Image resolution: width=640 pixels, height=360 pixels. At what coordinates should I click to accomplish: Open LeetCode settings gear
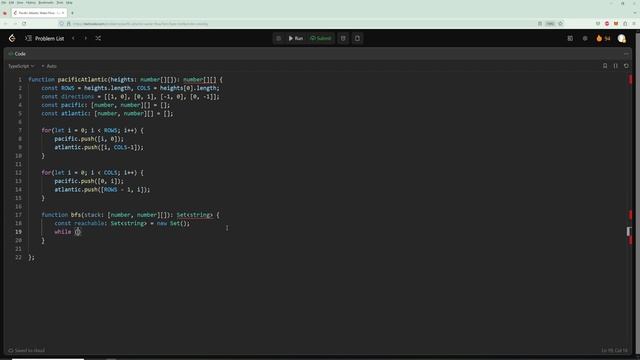(x=585, y=38)
